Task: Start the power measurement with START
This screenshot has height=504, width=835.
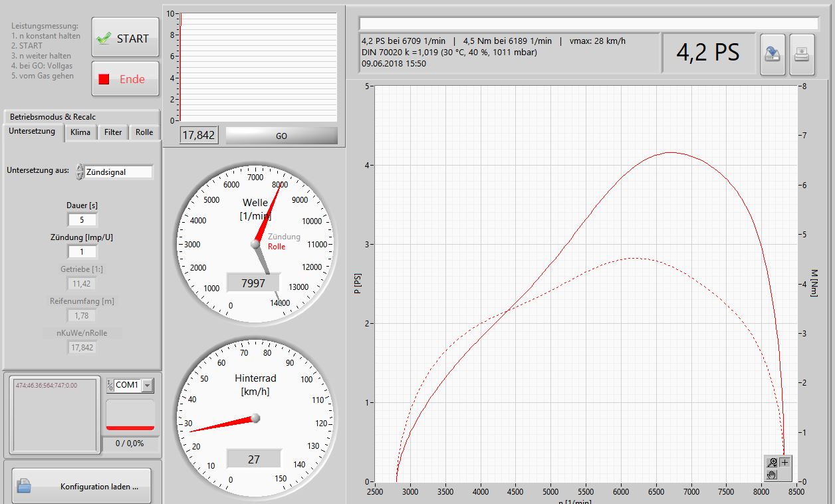Action: 125,37
